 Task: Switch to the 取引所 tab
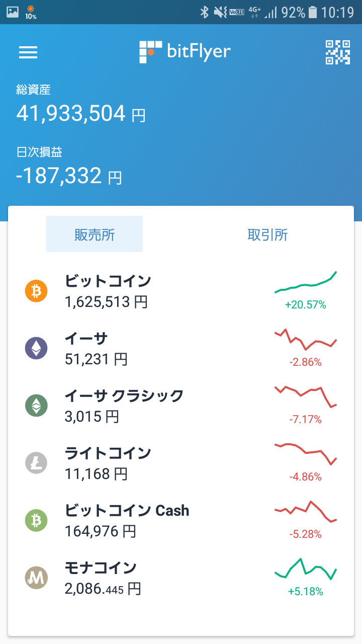point(267,234)
